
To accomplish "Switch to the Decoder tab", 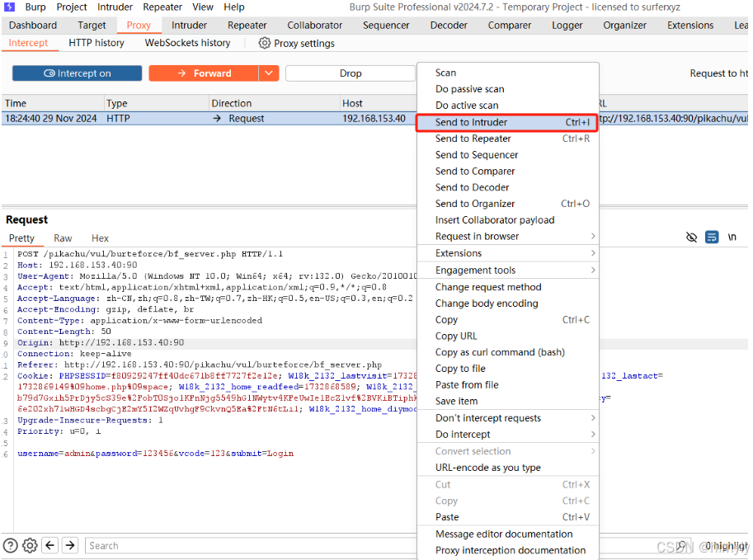I will 449,26.
